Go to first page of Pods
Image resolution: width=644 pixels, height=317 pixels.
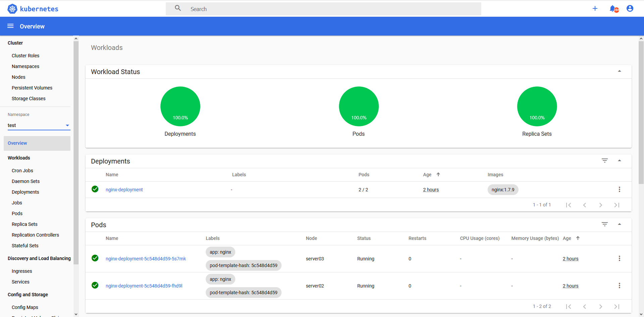[568, 307]
